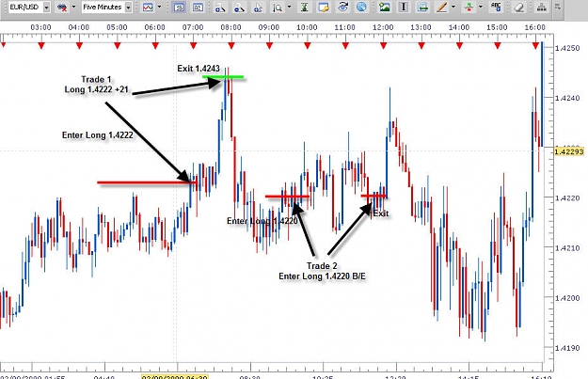Select the text I-beam cursor tool
This screenshot has height=379, width=588.
[404, 7]
